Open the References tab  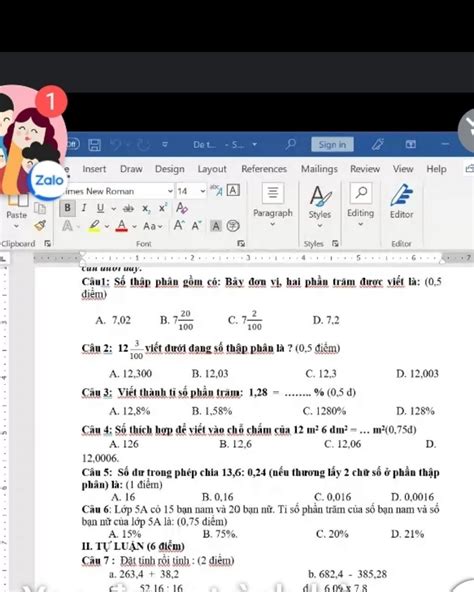[264, 169]
